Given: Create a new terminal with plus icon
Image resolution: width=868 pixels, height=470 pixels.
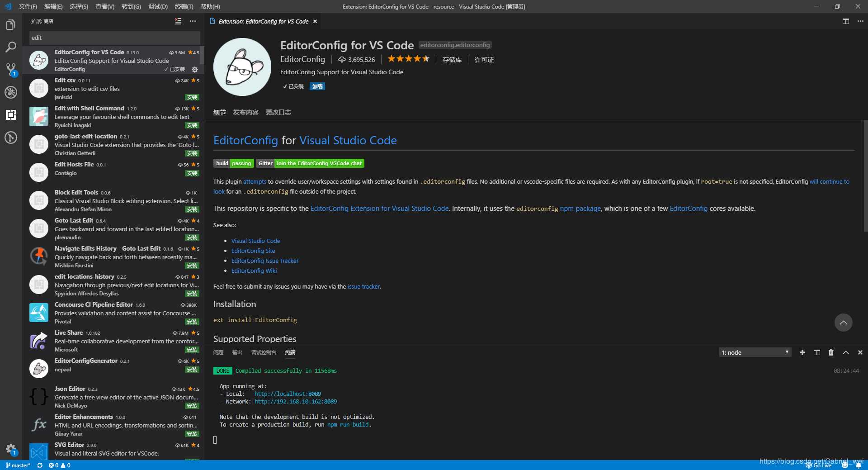Looking at the screenshot, I should [x=802, y=352].
